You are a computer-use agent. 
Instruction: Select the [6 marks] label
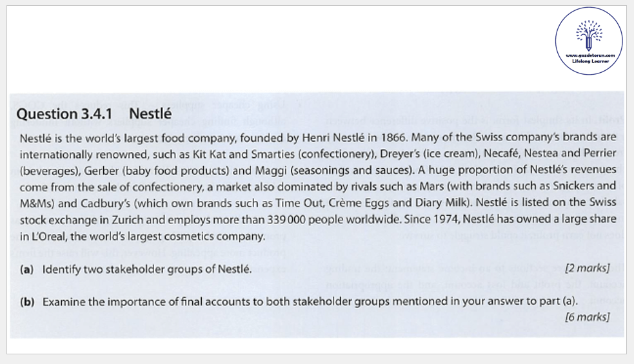(x=586, y=316)
